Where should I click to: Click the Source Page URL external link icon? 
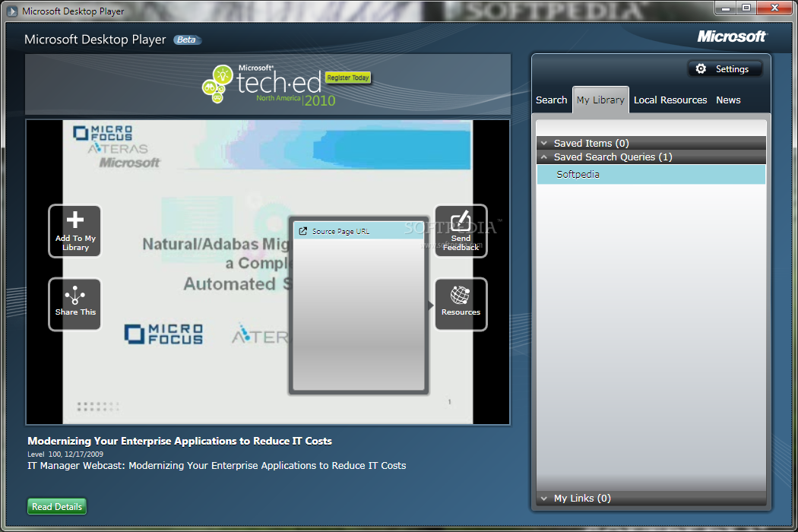(x=302, y=231)
